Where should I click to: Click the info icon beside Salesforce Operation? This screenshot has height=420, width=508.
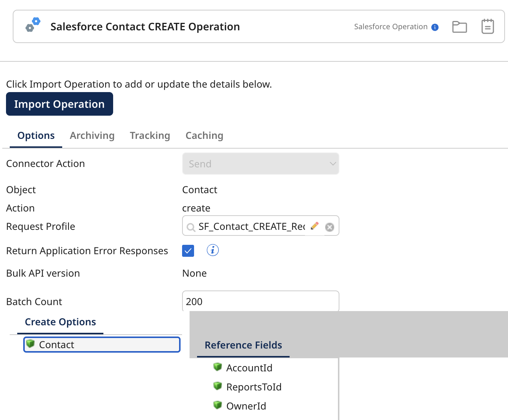coord(435,27)
